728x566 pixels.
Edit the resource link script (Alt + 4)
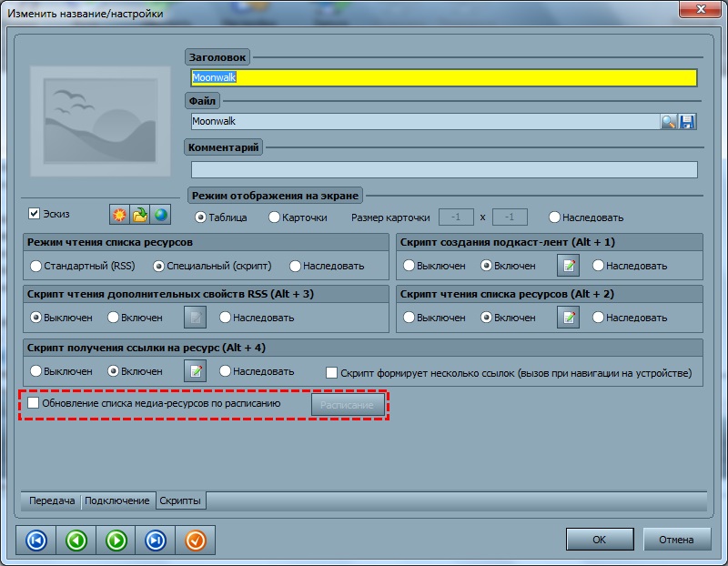[196, 371]
